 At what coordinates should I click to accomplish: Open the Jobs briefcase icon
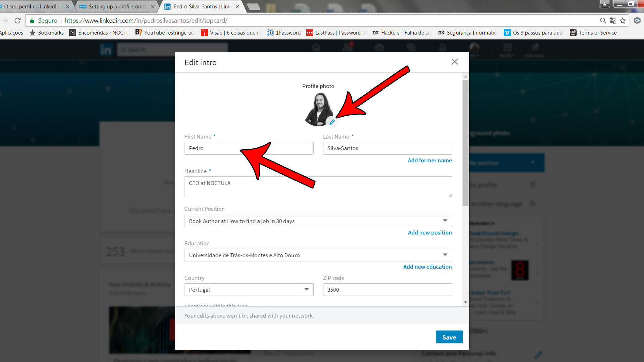pos(379,48)
